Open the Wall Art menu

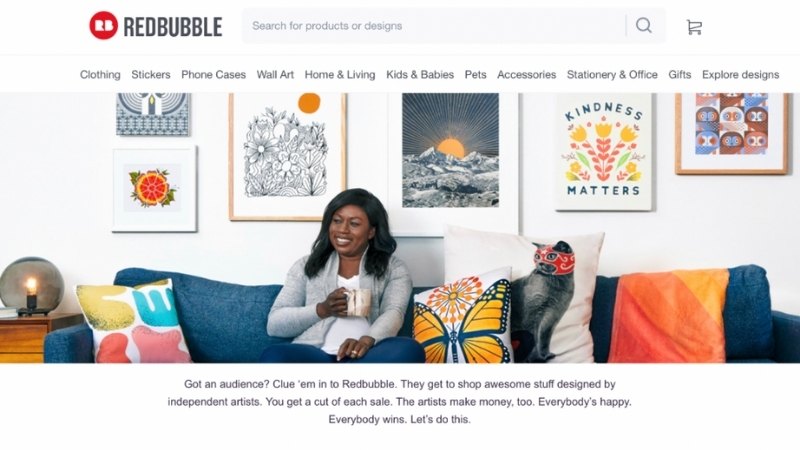(276, 74)
